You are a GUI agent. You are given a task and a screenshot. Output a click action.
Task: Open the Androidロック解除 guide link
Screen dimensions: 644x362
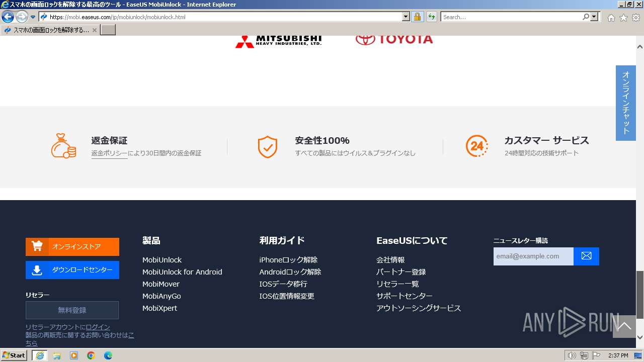290,272
